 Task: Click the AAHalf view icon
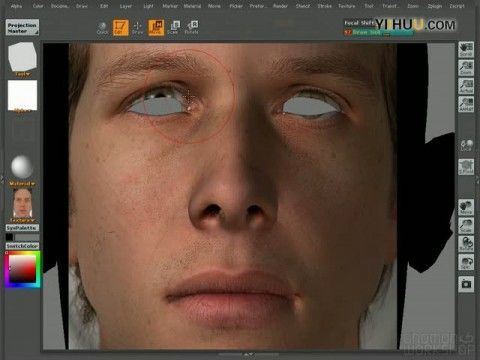[x=466, y=104]
